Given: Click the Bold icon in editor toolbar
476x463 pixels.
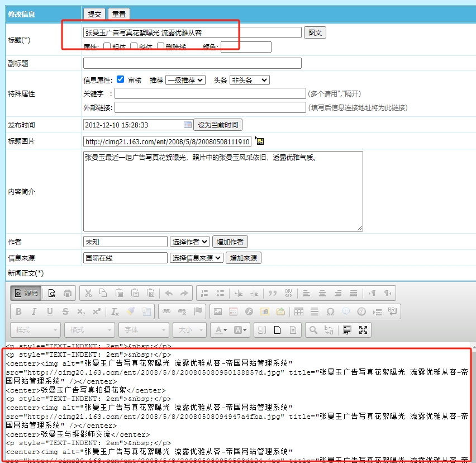Looking at the screenshot, I should coord(18,311).
